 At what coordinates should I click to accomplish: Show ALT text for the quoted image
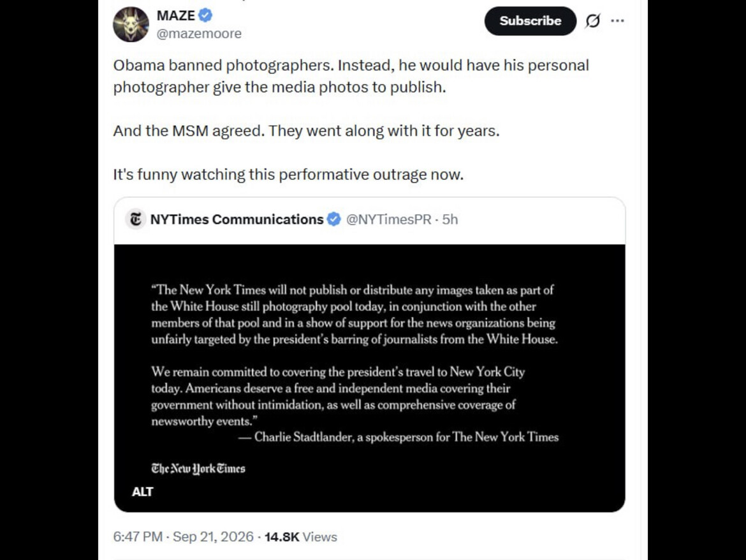142,492
